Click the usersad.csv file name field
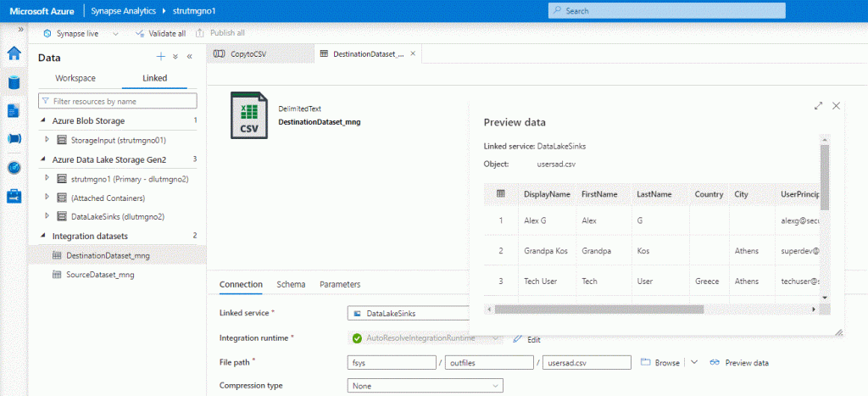The width and height of the screenshot is (868, 396). click(587, 362)
